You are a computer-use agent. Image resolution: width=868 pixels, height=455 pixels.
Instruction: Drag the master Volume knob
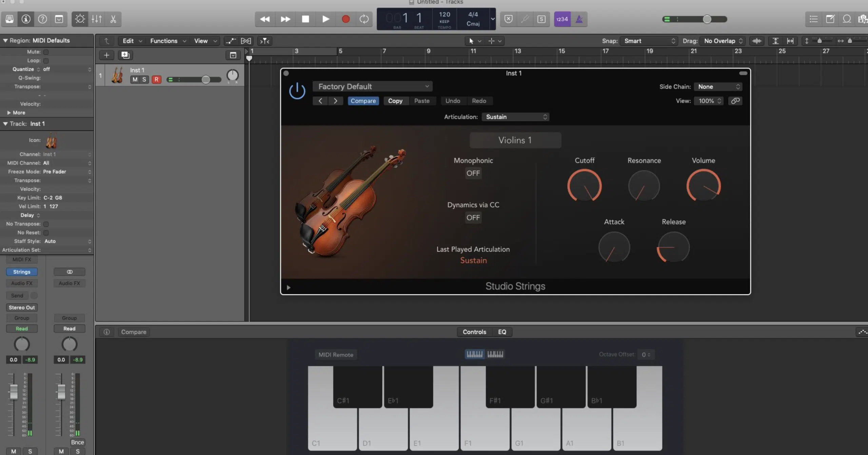[x=703, y=184]
